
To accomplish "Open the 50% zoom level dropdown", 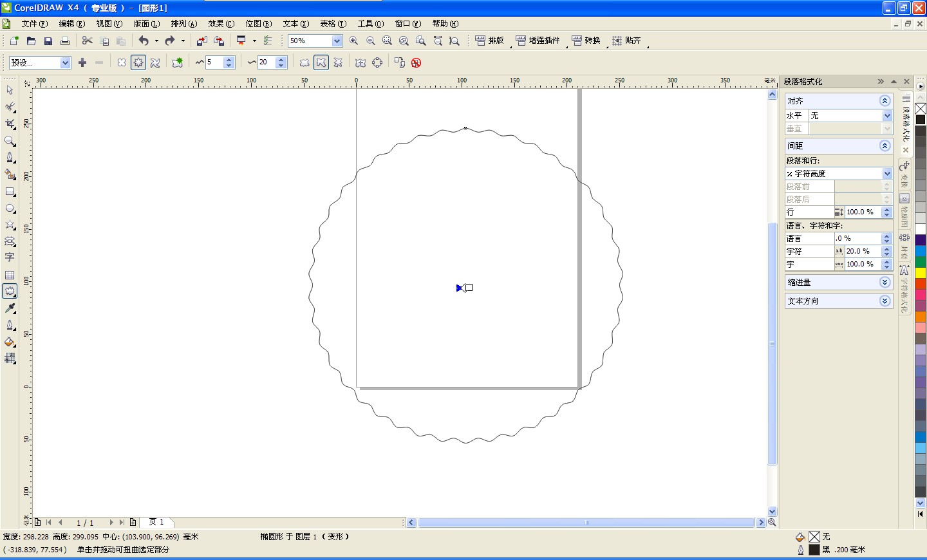I will (x=337, y=41).
